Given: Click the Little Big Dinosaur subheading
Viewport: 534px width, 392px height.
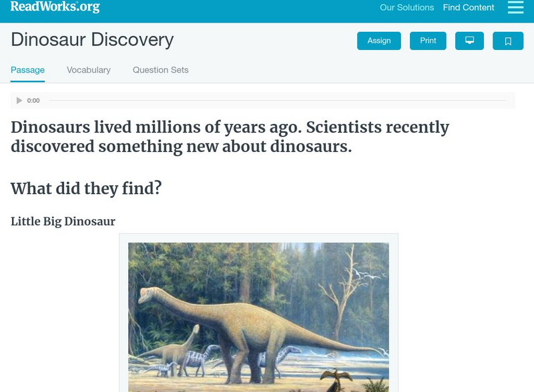Looking at the screenshot, I should point(63,221).
